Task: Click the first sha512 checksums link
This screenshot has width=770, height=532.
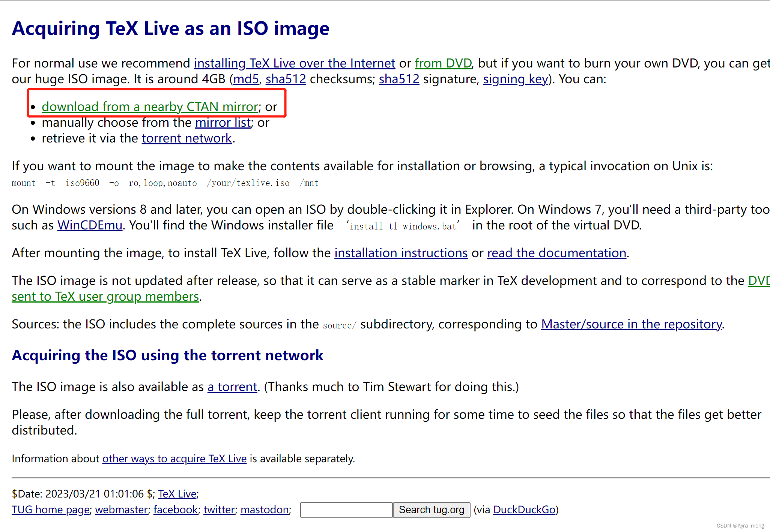Action: pos(286,79)
